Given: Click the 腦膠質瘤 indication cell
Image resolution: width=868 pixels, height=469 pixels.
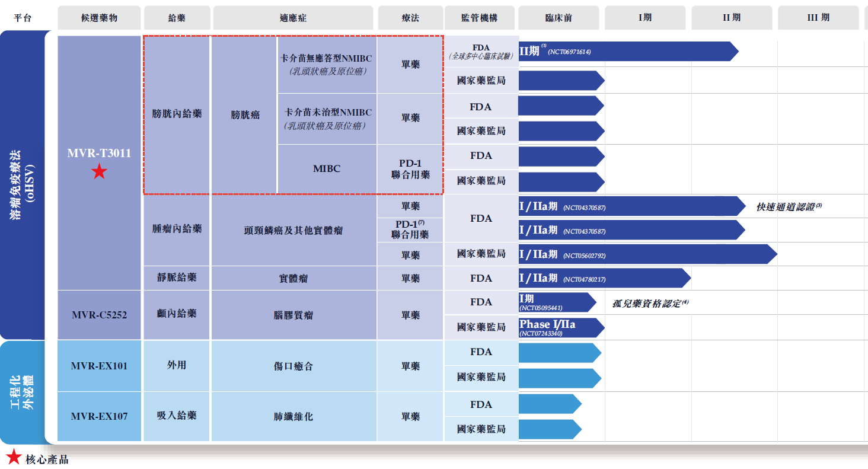Looking at the screenshot, I should point(294,315).
